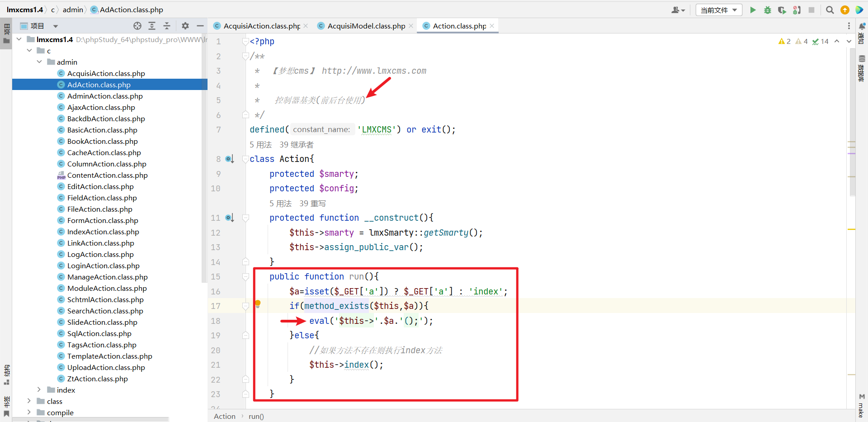Run with coverage using the shield icon
The image size is (868, 422).
tap(782, 10)
